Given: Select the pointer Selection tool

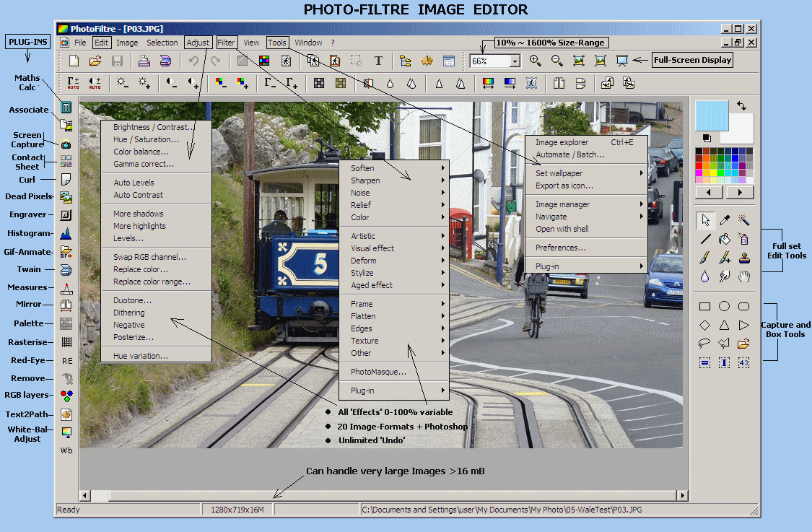Looking at the screenshot, I should click(x=704, y=220).
